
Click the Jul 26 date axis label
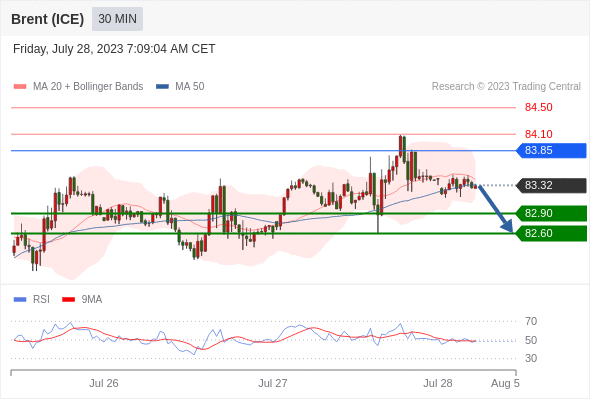[103, 383]
